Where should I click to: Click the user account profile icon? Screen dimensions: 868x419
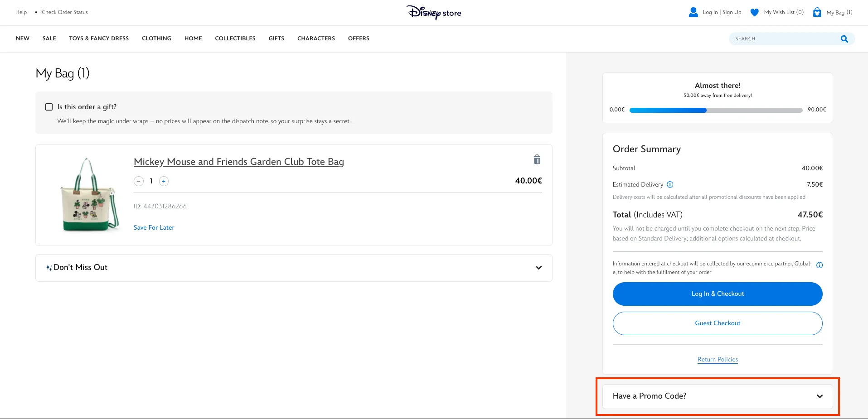pyautogui.click(x=693, y=12)
